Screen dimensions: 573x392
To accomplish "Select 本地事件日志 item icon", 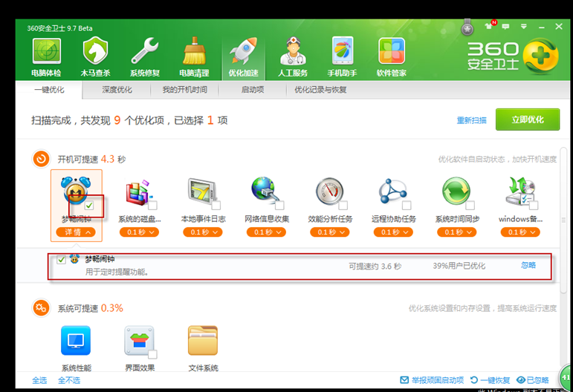I will pos(202,191).
